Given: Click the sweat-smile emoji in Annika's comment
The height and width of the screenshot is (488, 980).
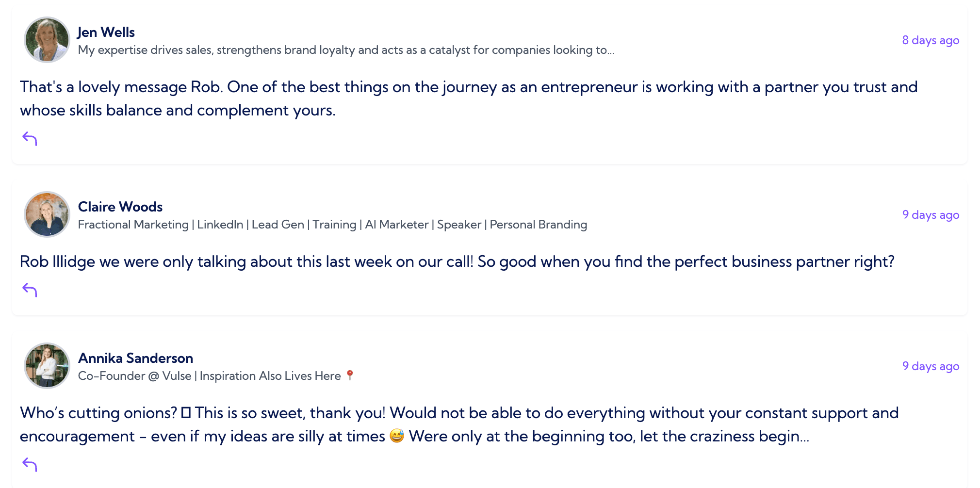Looking at the screenshot, I should [x=397, y=436].
